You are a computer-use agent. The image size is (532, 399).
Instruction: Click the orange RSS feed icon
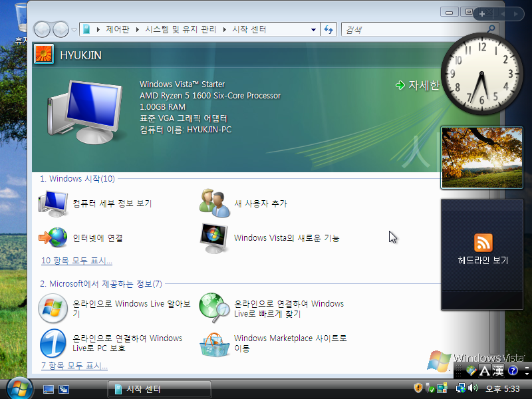click(x=483, y=243)
